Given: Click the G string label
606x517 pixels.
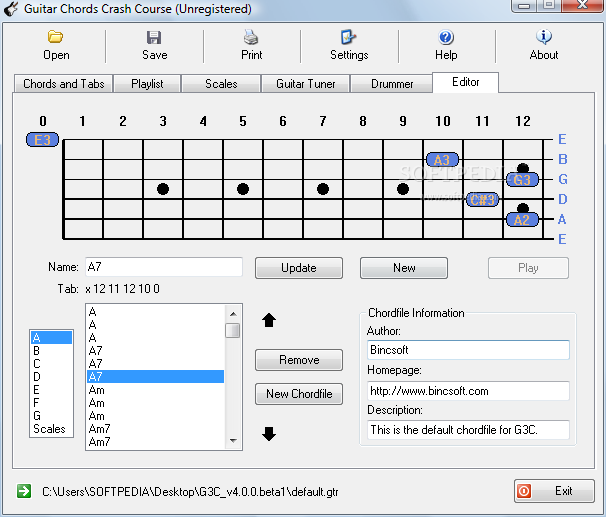Looking at the screenshot, I should (x=563, y=179).
